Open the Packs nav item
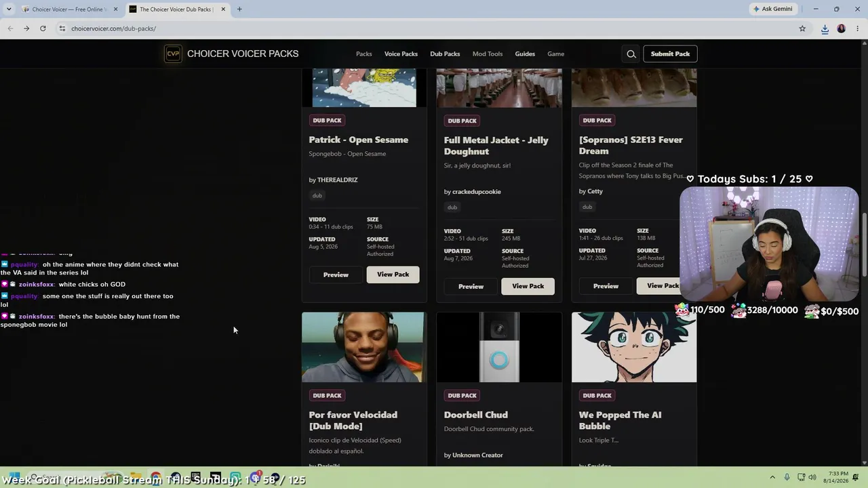Screen dimensions: 868x488 pyautogui.click(x=364, y=54)
